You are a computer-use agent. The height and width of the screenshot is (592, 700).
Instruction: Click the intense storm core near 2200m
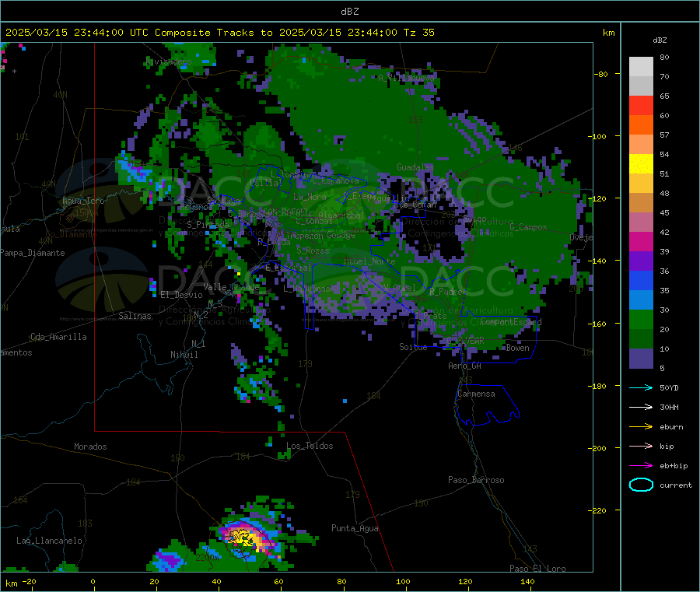pos(243,536)
